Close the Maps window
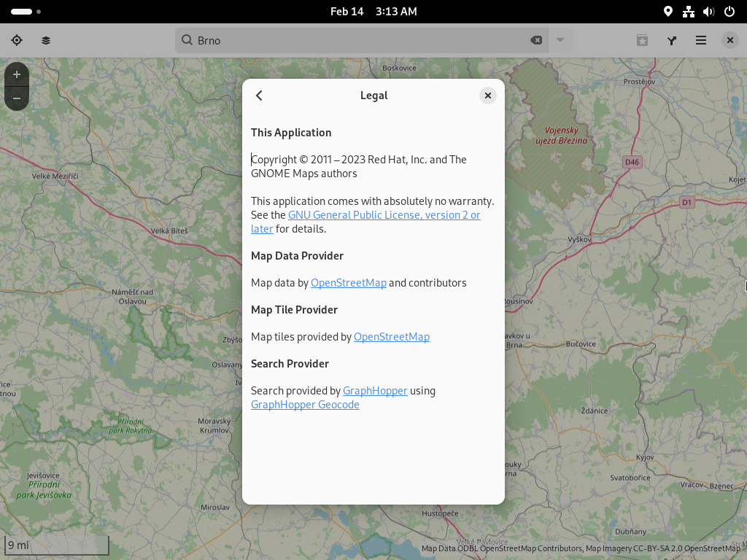The height and width of the screenshot is (560, 747). click(729, 41)
